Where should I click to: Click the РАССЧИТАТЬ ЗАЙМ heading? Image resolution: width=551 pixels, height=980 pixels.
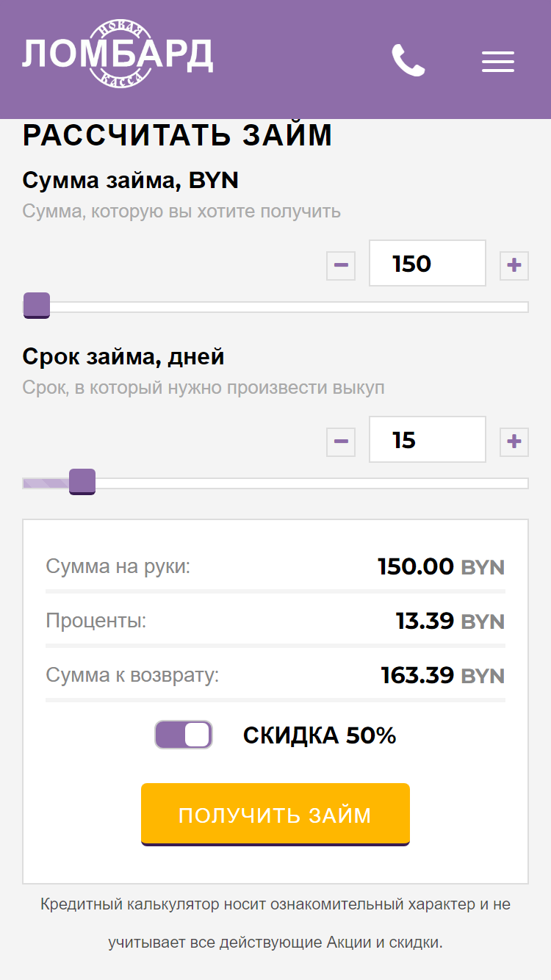coord(178,136)
